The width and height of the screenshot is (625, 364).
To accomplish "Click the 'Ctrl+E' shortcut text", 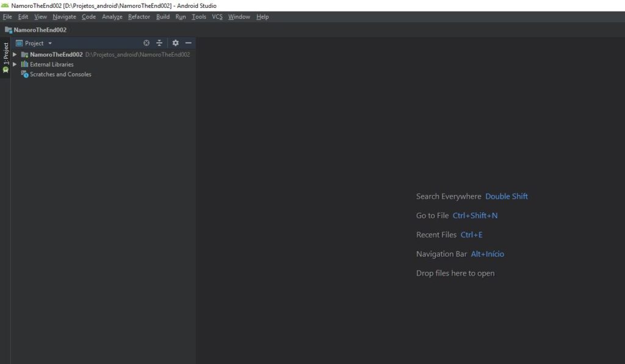I will pos(471,235).
